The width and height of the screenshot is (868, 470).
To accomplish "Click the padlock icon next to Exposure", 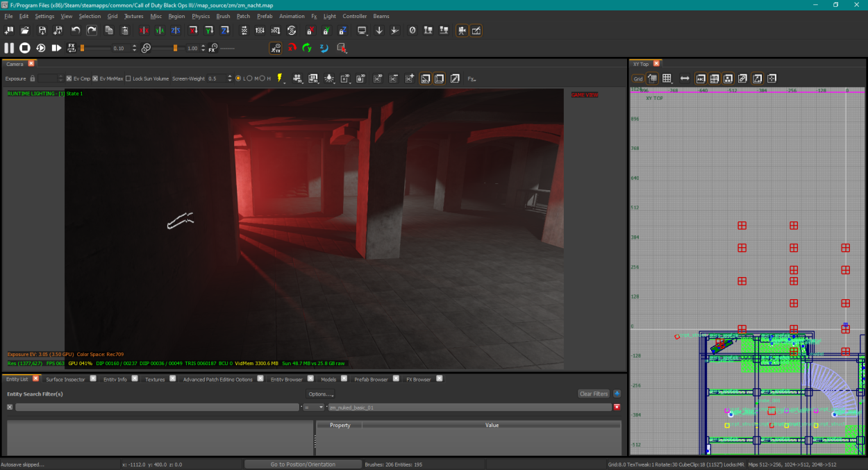I will pyautogui.click(x=32, y=78).
